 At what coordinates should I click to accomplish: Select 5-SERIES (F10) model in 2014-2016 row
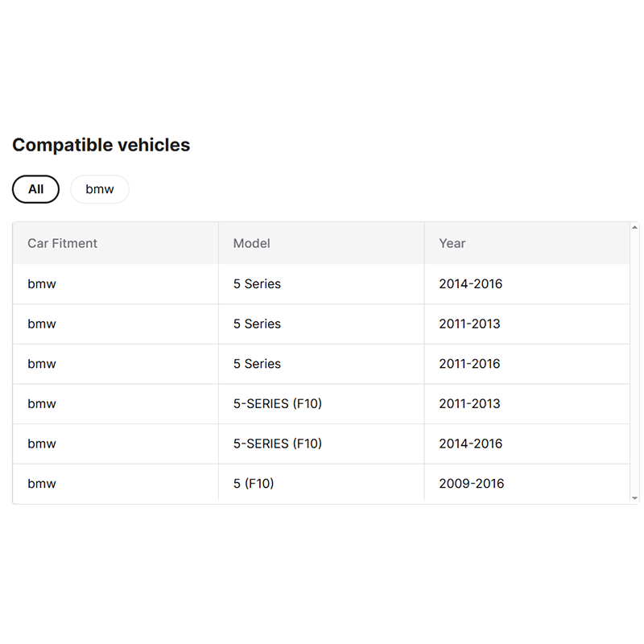pos(277,444)
